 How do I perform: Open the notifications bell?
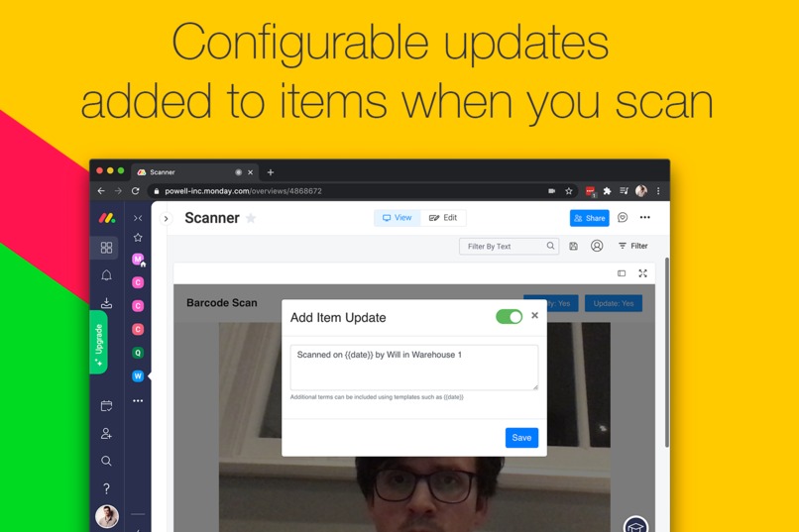[x=106, y=275]
